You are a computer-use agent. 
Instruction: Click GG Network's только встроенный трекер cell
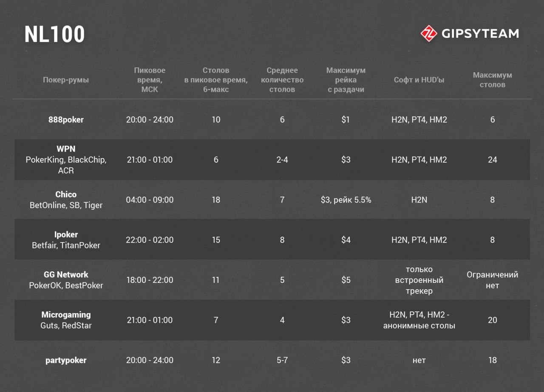419,280
